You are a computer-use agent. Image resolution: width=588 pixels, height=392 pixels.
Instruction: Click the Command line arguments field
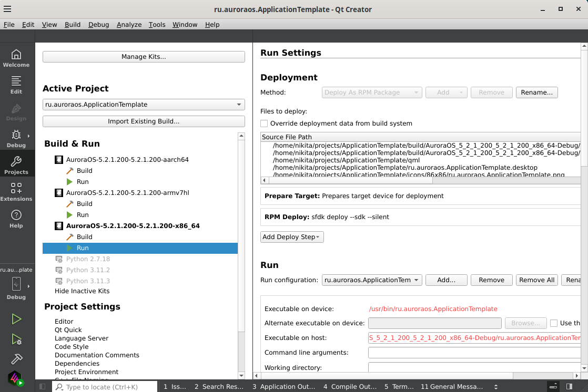click(x=474, y=353)
